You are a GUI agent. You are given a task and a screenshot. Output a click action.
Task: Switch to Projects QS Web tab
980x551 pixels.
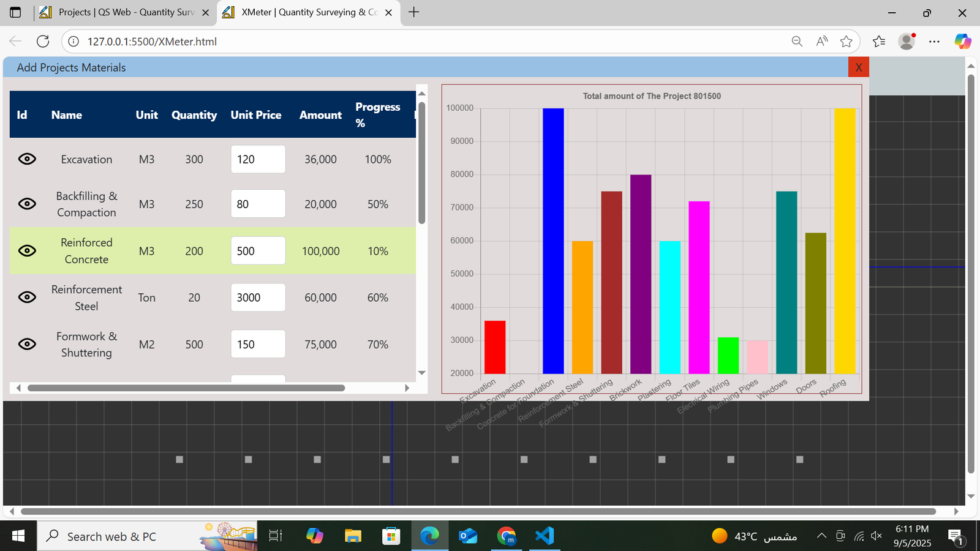123,12
